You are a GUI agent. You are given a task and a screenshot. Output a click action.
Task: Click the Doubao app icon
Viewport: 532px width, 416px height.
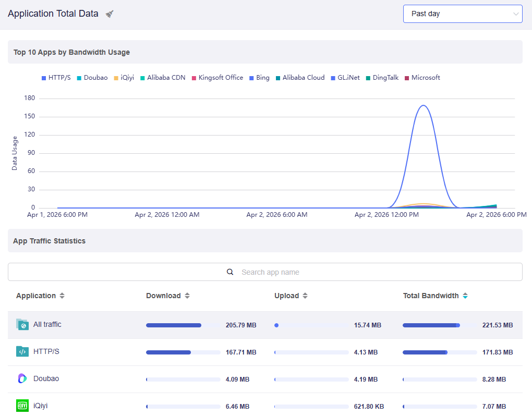coord(22,379)
